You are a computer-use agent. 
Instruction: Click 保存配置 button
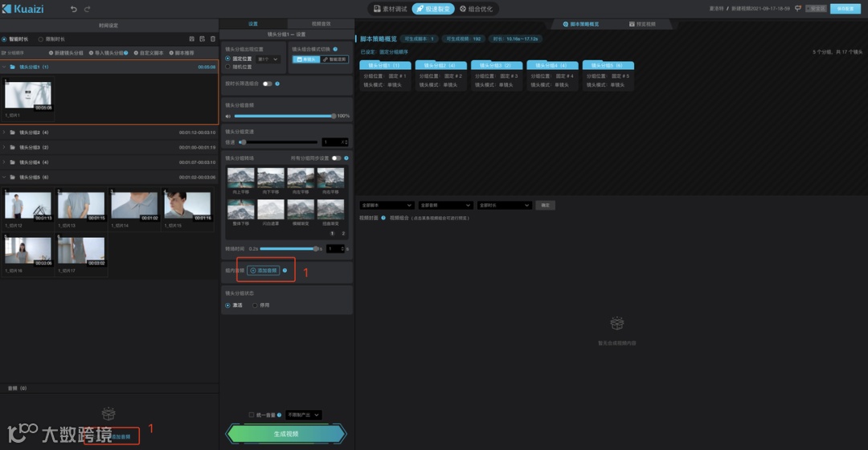coord(845,9)
